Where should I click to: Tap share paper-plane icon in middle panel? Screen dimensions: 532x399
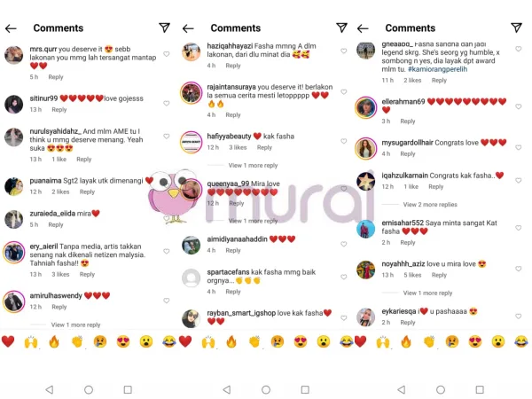click(341, 27)
